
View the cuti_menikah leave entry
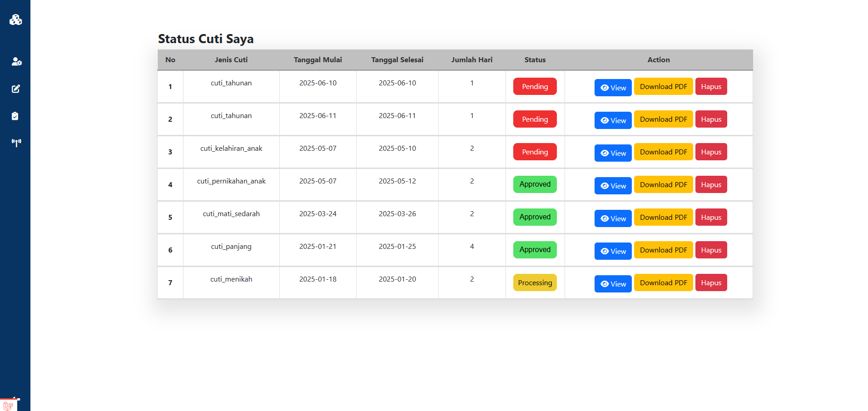pyautogui.click(x=613, y=284)
